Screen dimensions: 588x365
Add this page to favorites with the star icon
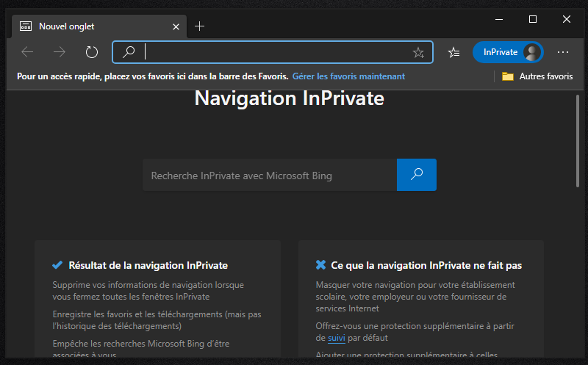coord(418,52)
